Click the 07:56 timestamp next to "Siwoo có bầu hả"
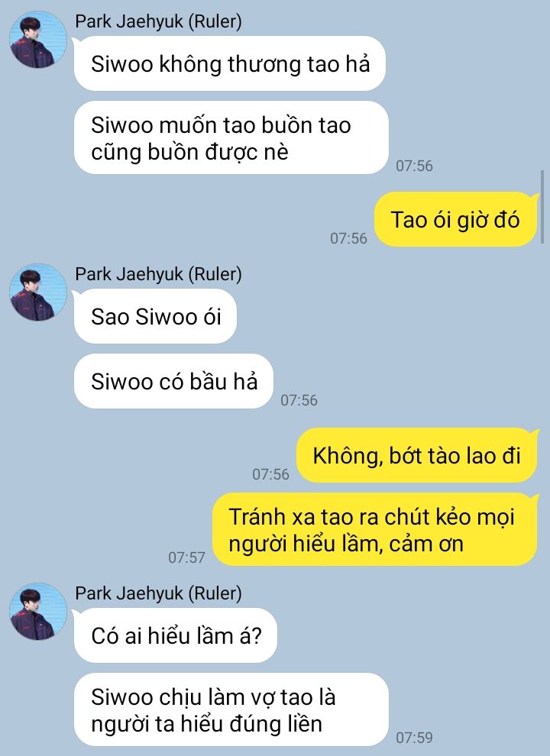Screen dimensions: 550x756 coord(299,400)
